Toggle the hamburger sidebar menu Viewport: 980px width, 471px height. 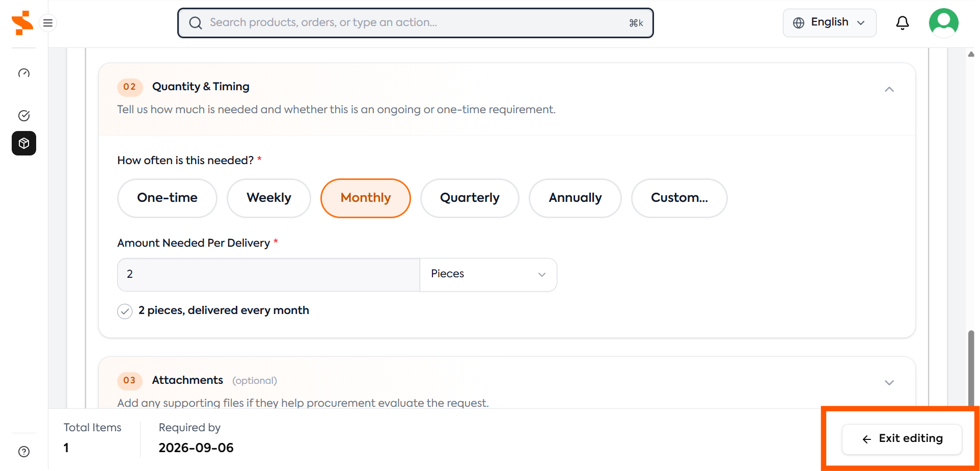[x=48, y=23]
